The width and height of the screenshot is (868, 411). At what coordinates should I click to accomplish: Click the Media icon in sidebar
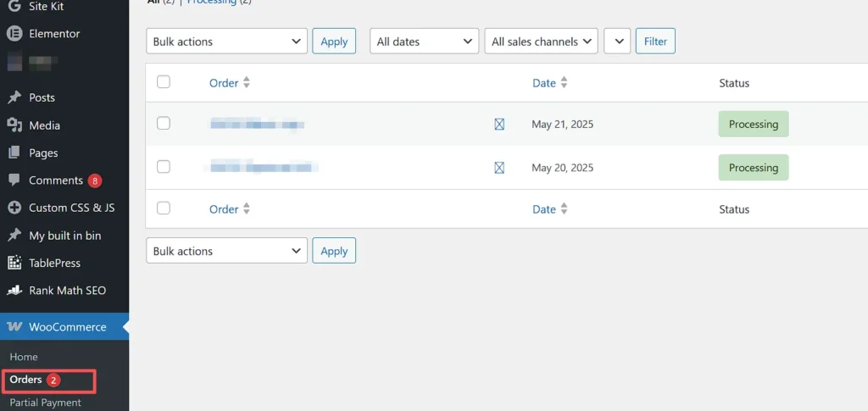point(14,125)
